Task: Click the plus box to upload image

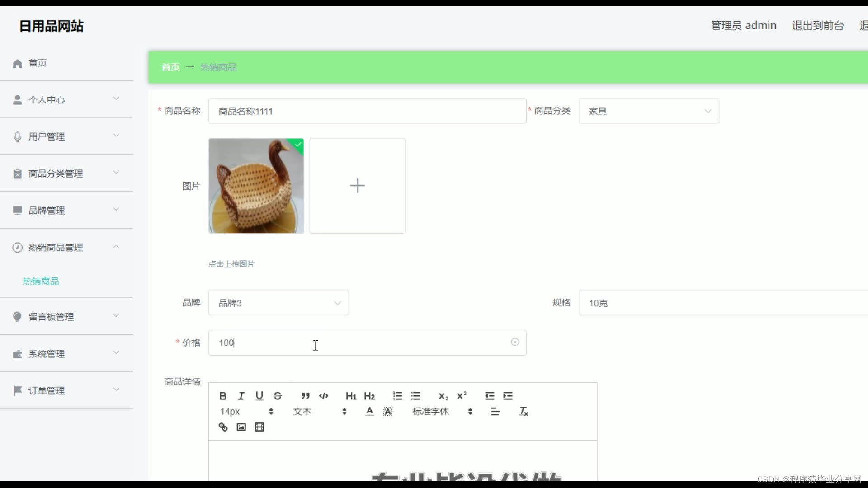Action: click(x=357, y=186)
